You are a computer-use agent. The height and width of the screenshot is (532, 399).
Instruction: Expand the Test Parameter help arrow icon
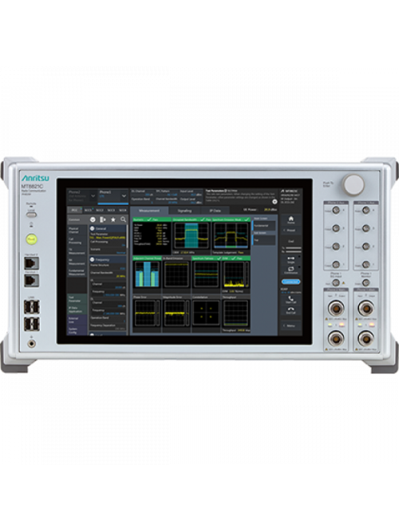coord(275,202)
